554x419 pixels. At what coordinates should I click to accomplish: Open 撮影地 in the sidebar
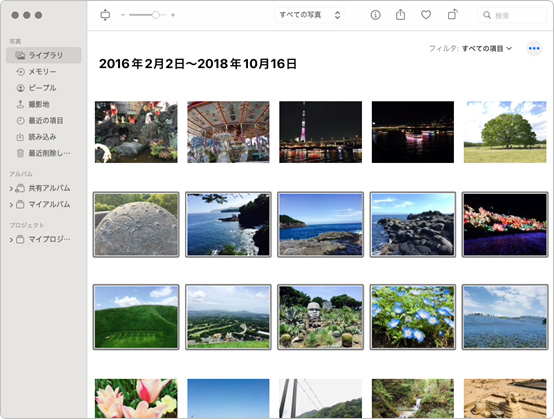(x=43, y=104)
